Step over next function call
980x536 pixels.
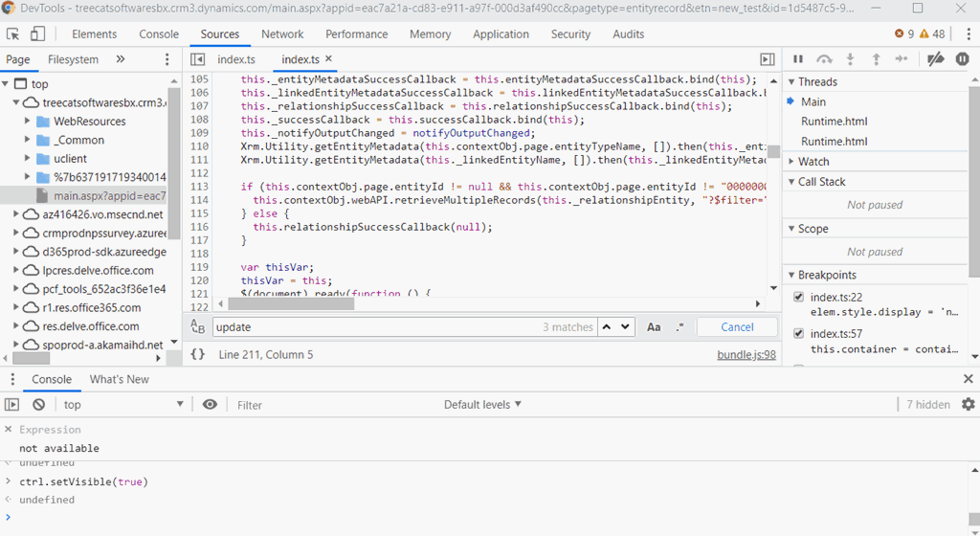pos(824,58)
